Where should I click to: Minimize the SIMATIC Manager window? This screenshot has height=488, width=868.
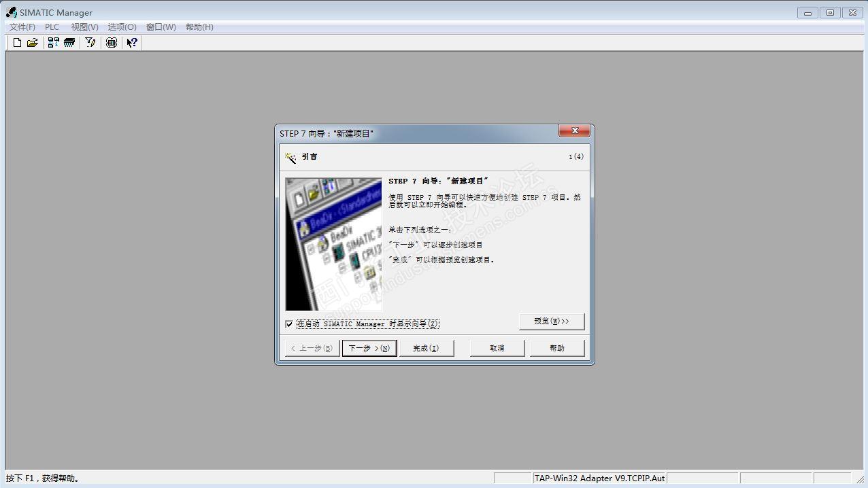pos(807,12)
